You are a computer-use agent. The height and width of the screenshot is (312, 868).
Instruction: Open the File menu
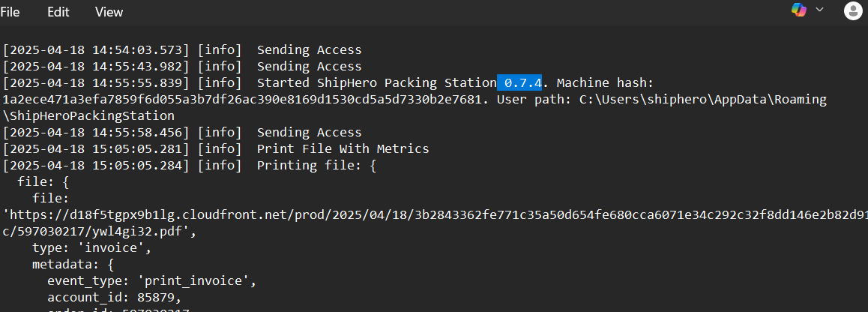pyautogui.click(x=10, y=12)
